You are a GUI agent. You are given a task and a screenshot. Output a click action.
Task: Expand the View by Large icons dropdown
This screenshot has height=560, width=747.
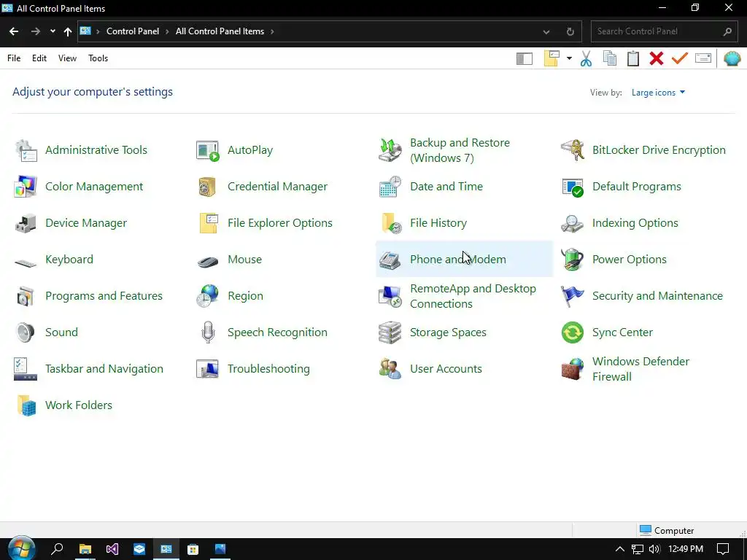point(659,93)
